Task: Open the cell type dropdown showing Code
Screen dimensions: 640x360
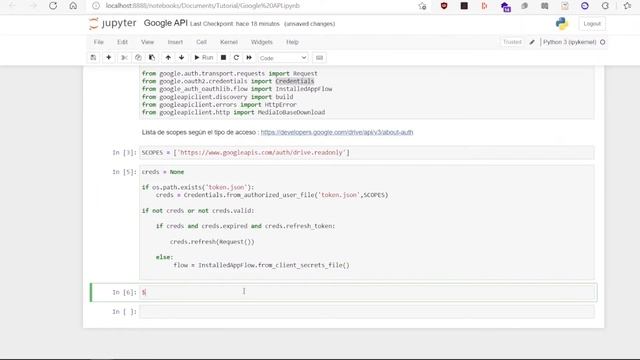Action: tap(283, 58)
